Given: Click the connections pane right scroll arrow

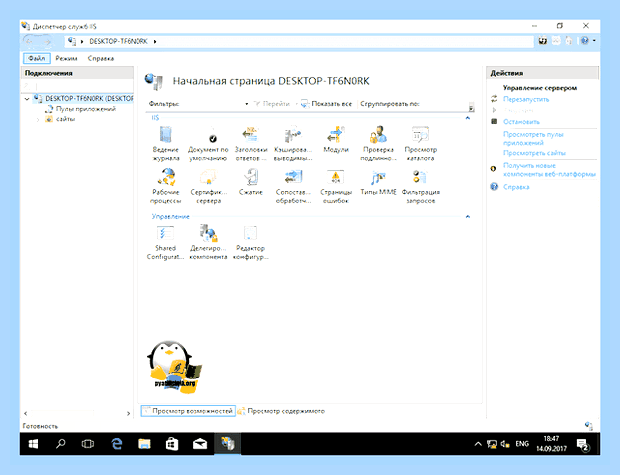Looking at the screenshot, I should pyautogui.click(x=128, y=413).
